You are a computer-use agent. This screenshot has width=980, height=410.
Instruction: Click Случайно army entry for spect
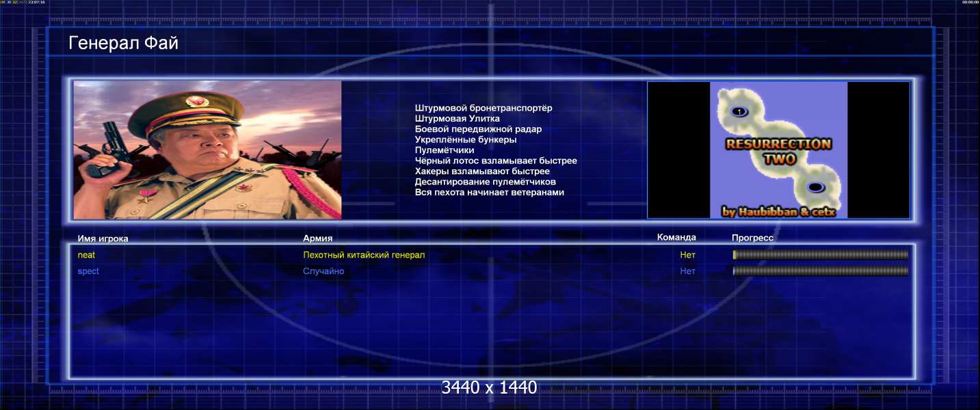pyautogui.click(x=323, y=271)
